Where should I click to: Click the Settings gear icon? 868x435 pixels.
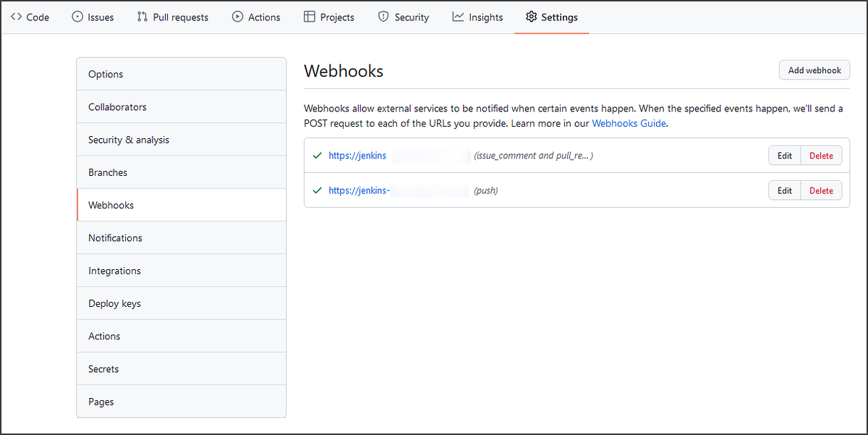pyautogui.click(x=532, y=17)
